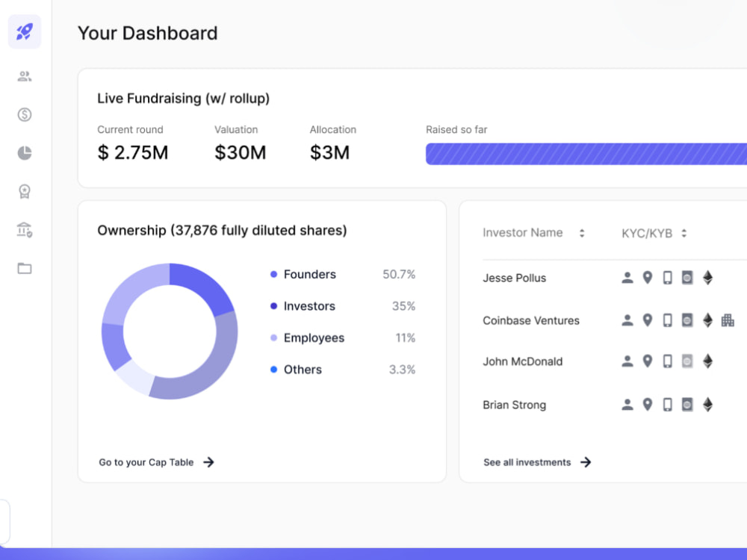Click Brian Strong person icon
Screen dimensions: 747x560
click(x=627, y=404)
